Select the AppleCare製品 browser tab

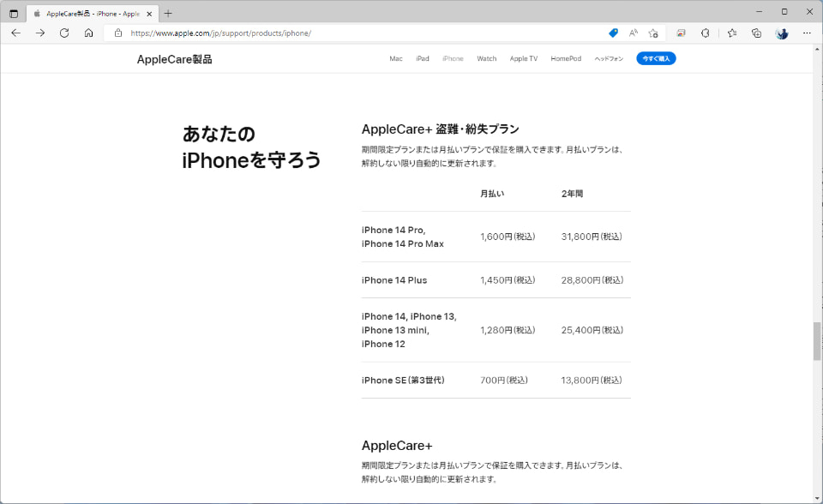[x=86, y=13]
